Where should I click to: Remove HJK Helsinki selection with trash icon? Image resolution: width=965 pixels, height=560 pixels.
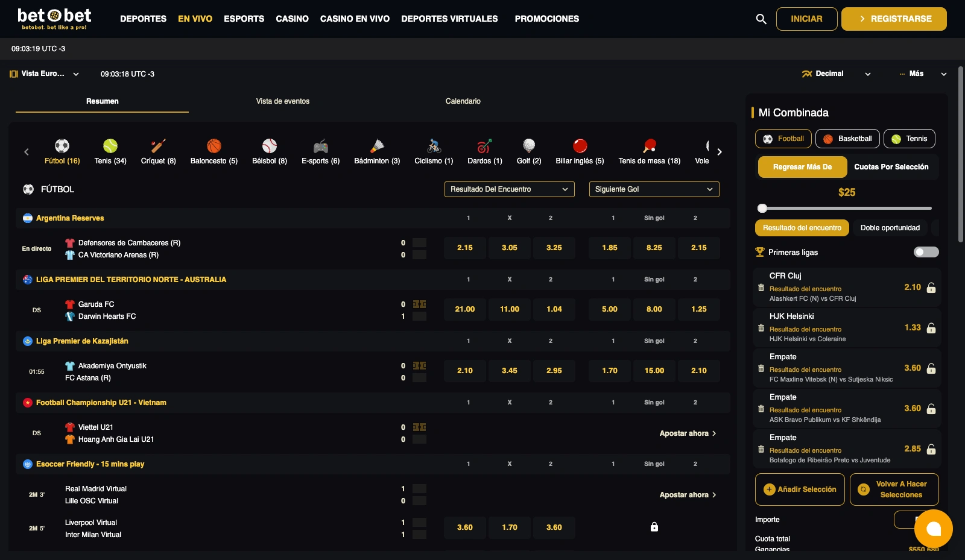[x=761, y=328]
